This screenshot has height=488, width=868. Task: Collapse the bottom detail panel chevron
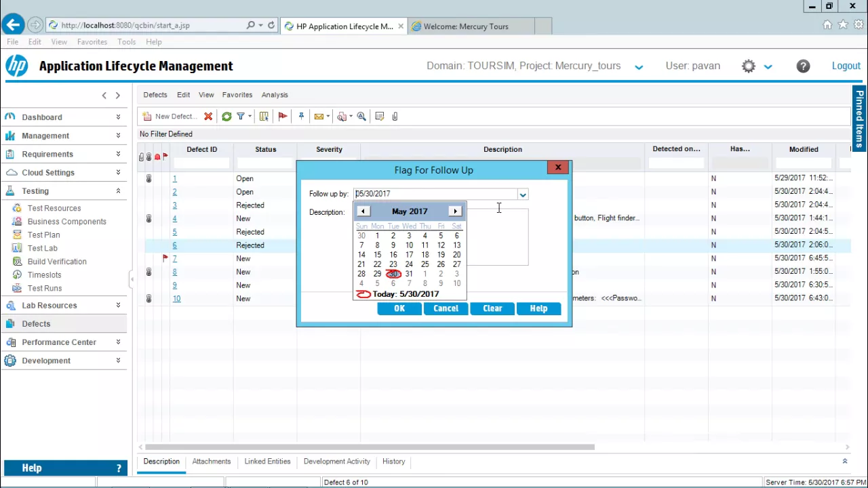(x=845, y=462)
